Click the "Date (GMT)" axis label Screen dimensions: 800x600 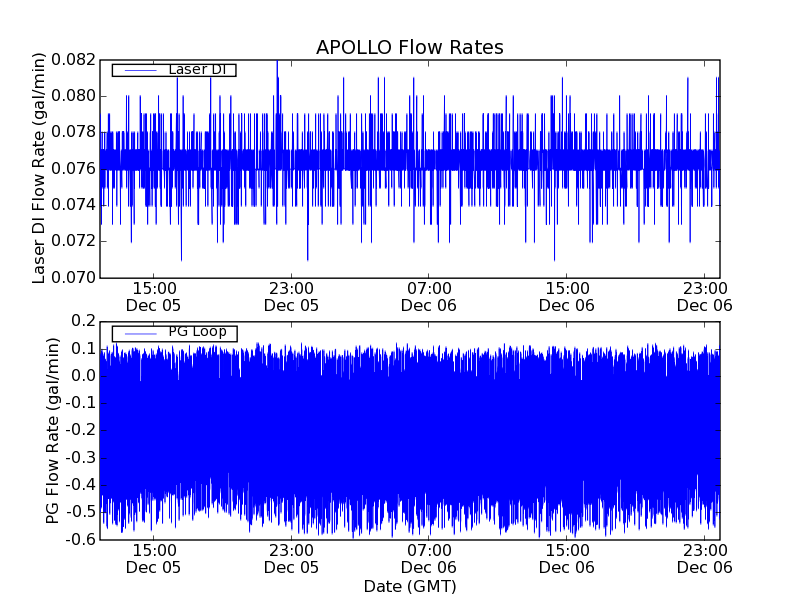pyautogui.click(x=410, y=586)
